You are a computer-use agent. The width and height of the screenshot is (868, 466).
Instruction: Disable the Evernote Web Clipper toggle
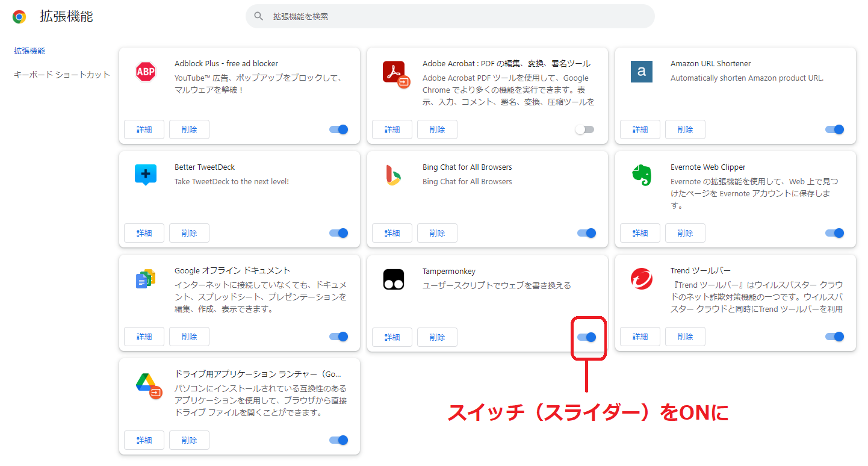click(x=834, y=233)
